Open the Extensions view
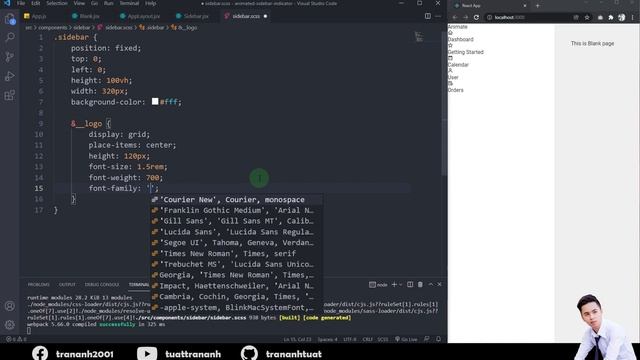 pos(10,96)
